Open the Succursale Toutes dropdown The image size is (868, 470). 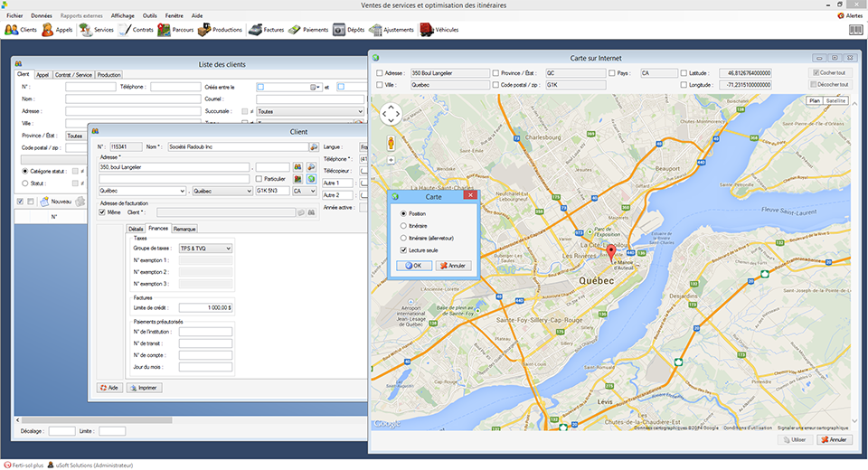(x=310, y=111)
